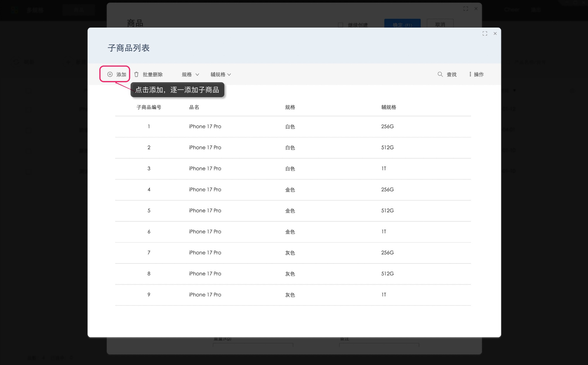The width and height of the screenshot is (588, 365).
Task: Select sub-product number 5 cell
Action: [x=149, y=211]
